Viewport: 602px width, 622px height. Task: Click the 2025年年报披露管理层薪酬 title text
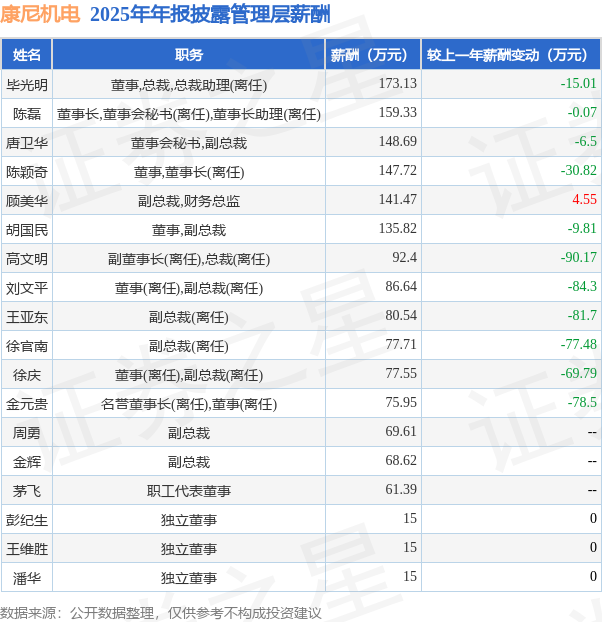(x=210, y=15)
